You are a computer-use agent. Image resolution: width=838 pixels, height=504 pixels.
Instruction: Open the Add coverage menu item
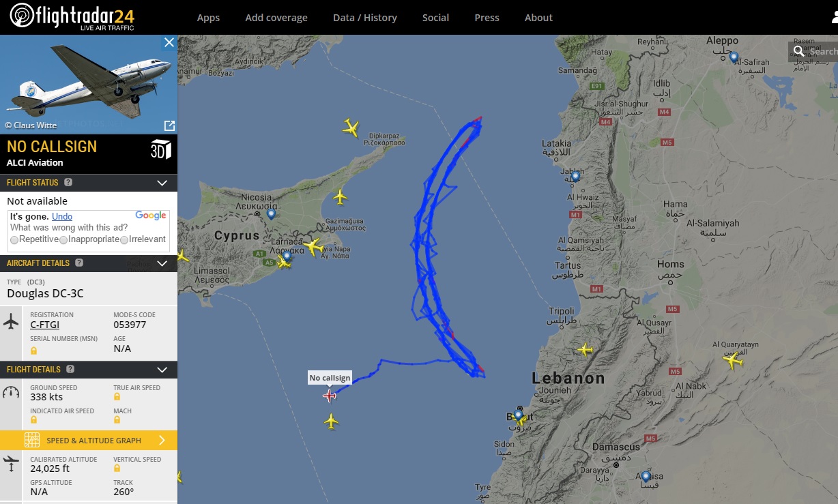[276, 18]
